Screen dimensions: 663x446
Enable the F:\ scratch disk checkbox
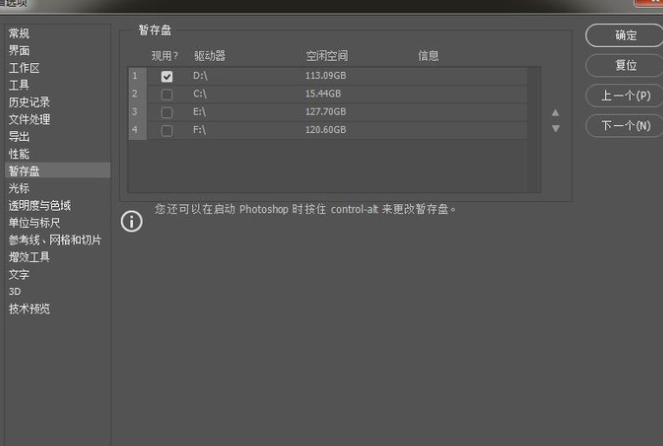pos(167,131)
